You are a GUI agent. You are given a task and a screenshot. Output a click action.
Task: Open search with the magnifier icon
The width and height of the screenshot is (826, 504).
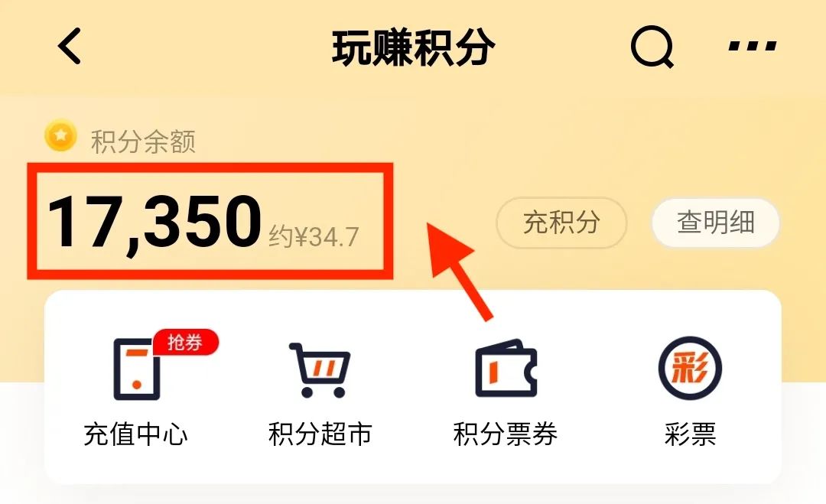coord(652,47)
